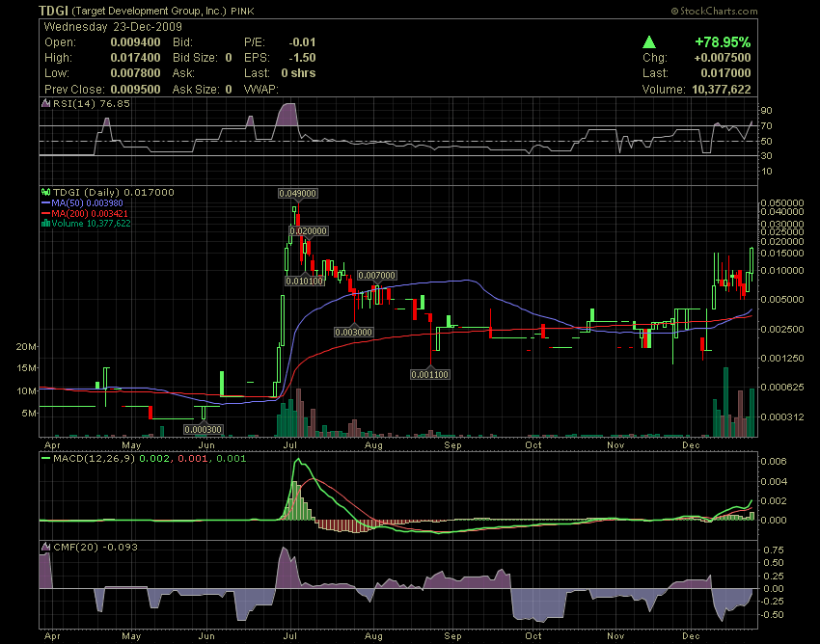This screenshot has width=820, height=644.
Task: Click the Oct label under the CMF panel
Action: [533, 636]
